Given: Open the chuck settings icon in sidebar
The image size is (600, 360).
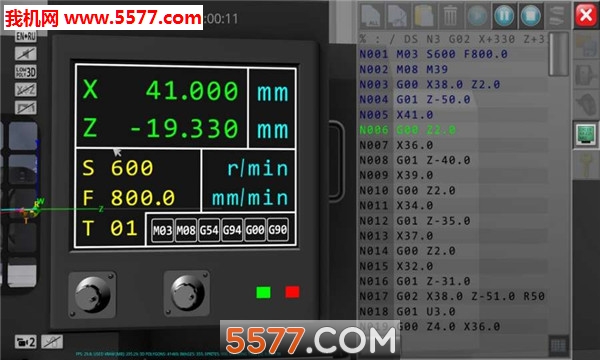Looking at the screenshot, I should (586, 74).
